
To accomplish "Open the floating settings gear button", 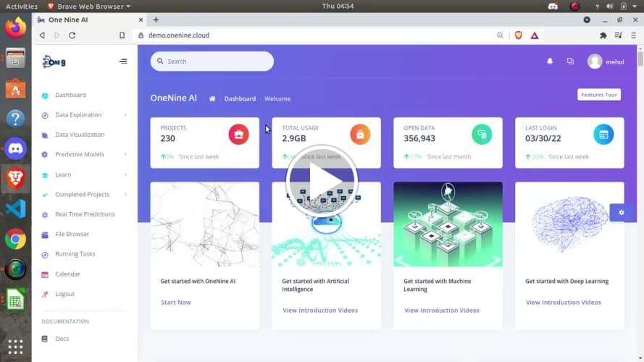I will 621,213.
